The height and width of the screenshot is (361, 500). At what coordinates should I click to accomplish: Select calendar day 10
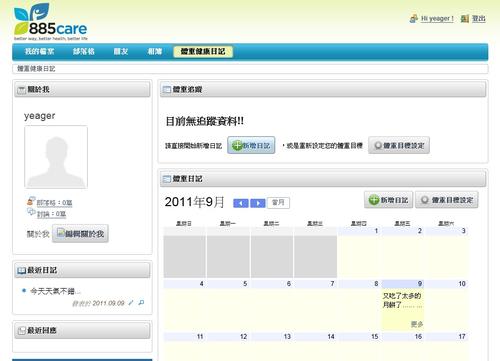pyautogui.click(x=447, y=305)
